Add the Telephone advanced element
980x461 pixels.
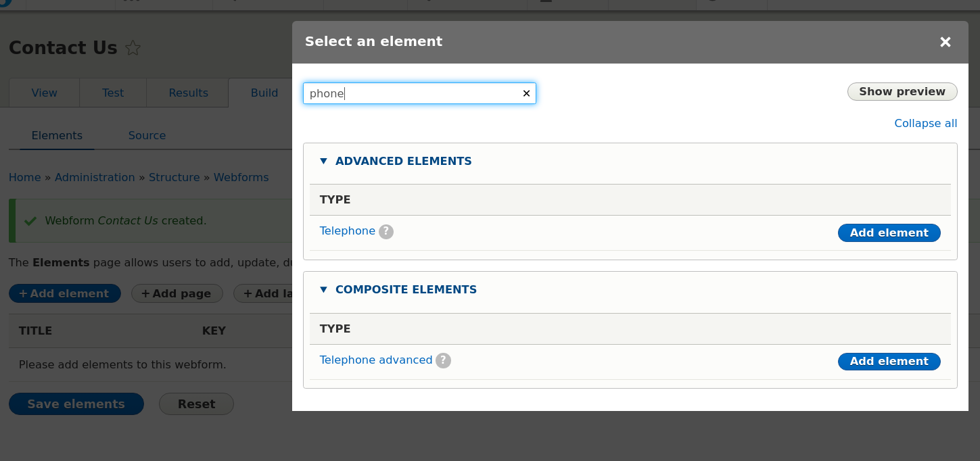pos(889,362)
